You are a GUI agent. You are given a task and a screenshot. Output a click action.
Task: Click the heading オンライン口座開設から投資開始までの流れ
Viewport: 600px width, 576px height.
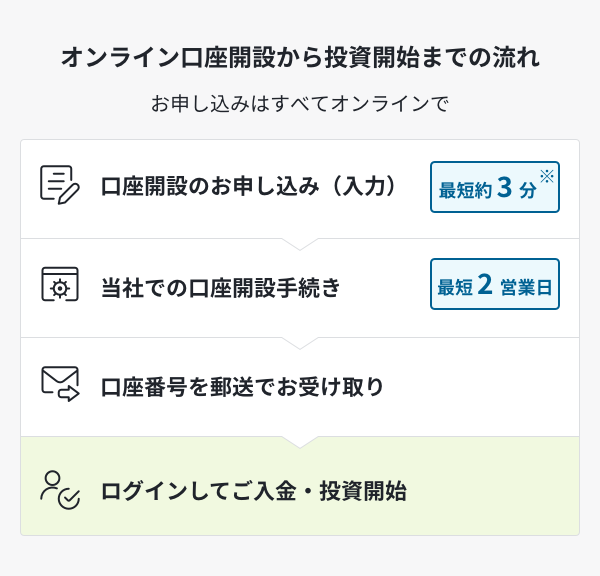pos(300,58)
